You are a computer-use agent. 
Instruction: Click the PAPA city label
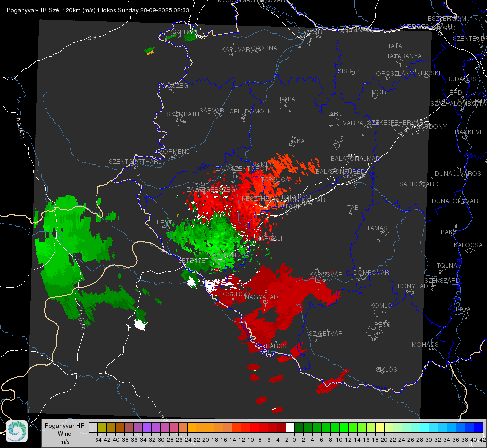288,99
